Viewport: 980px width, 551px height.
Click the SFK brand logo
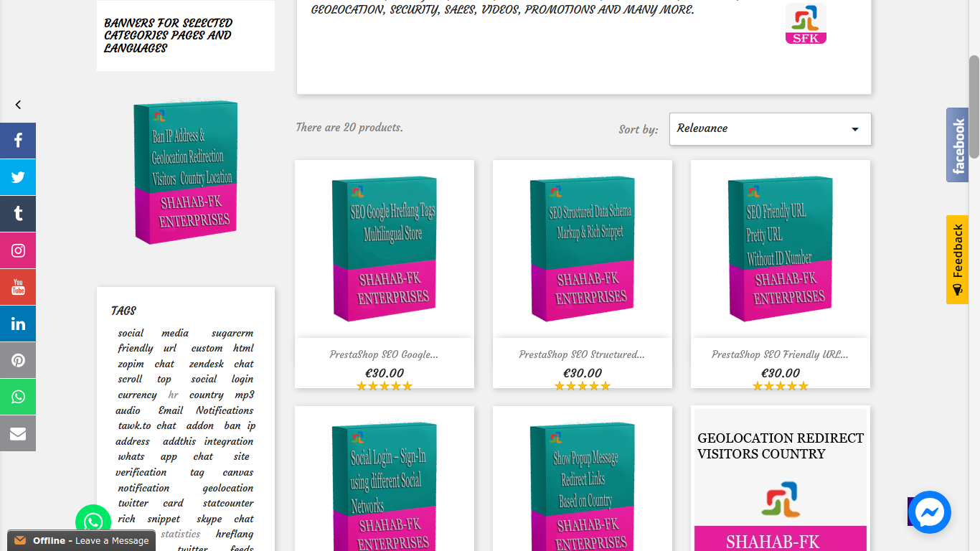pyautogui.click(x=806, y=24)
